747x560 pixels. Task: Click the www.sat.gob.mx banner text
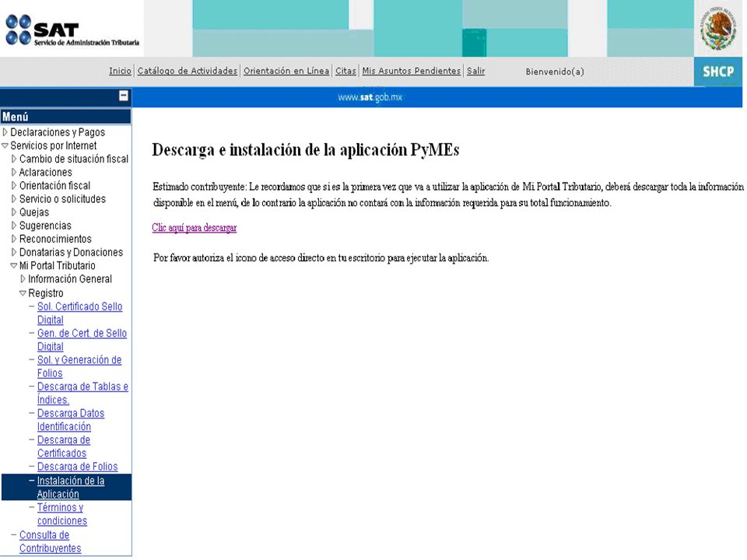point(370,97)
